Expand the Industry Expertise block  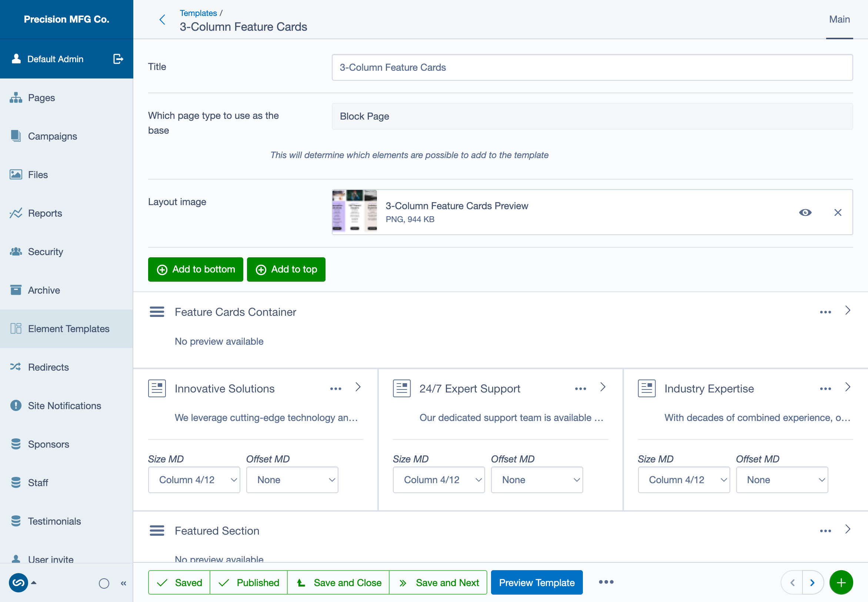848,387
